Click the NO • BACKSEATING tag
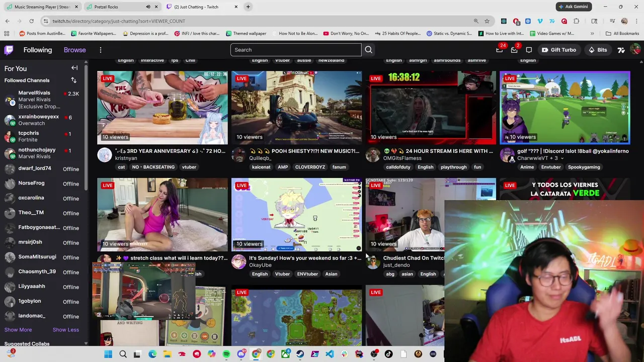The width and height of the screenshot is (644, 362). pos(153,167)
